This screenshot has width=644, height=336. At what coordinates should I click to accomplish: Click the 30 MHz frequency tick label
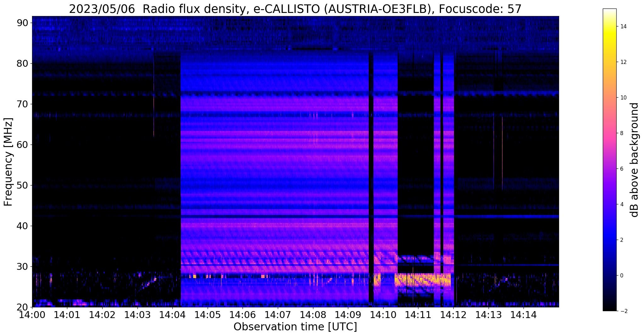pyautogui.click(x=23, y=267)
